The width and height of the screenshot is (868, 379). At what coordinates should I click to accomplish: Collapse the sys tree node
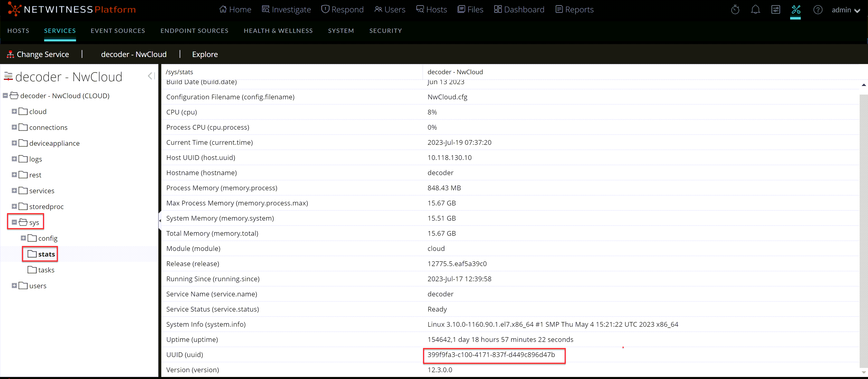click(14, 222)
